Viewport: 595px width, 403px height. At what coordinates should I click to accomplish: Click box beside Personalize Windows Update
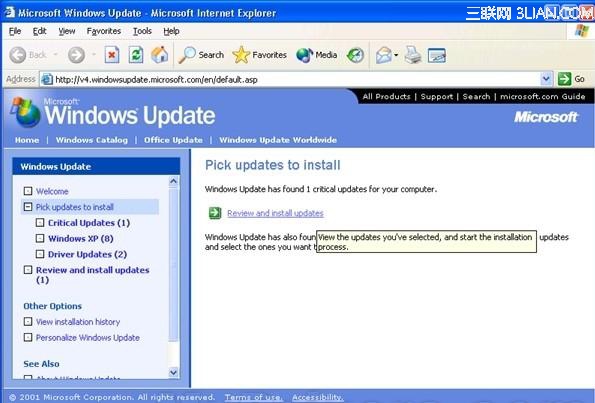tap(28, 337)
